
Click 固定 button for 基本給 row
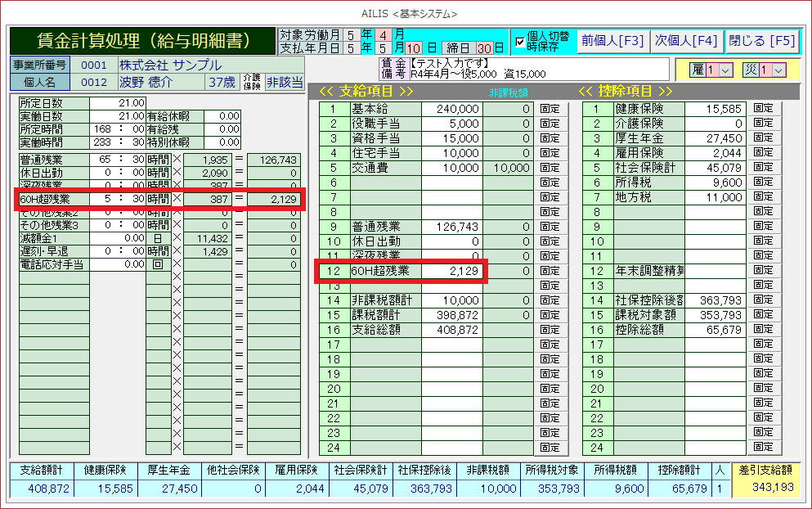551,109
